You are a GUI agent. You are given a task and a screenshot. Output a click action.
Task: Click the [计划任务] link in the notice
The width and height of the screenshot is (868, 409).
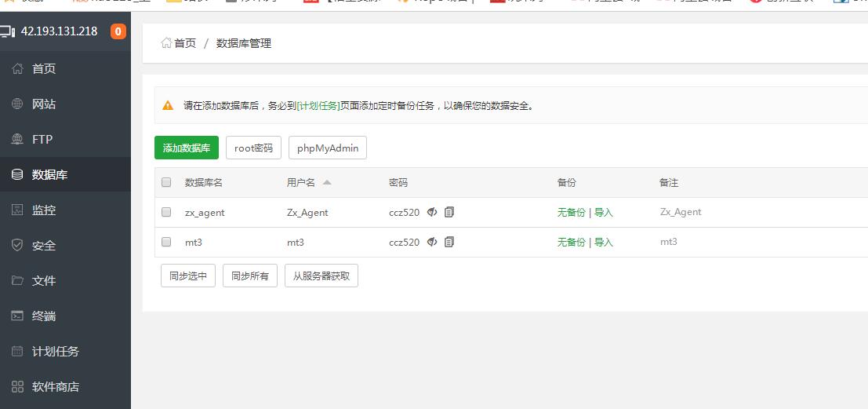(x=318, y=105)
